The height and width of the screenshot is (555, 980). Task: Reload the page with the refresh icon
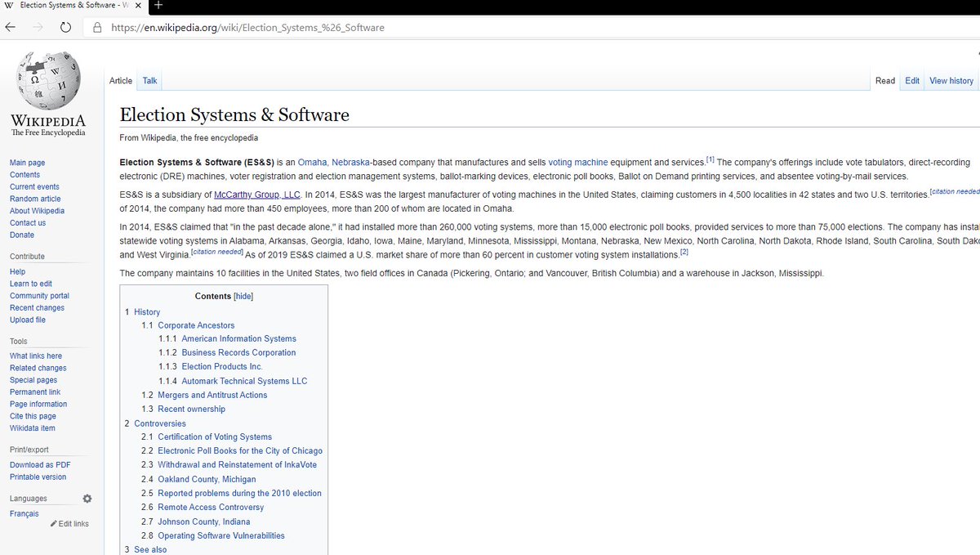65,27
